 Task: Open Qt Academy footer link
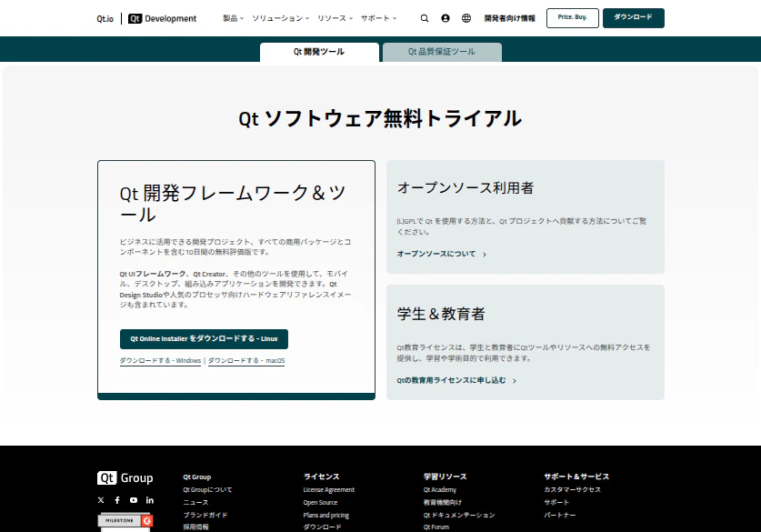tap(440, 490)
